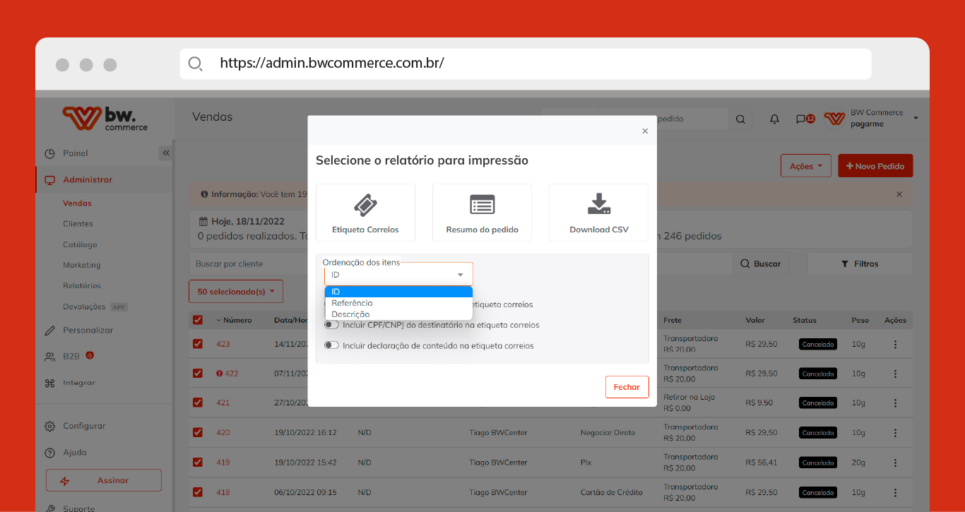Click the browser search magnifier icon
Image resolution: width=965 pixels, height=512 pixels.
[x=195, y=63]
